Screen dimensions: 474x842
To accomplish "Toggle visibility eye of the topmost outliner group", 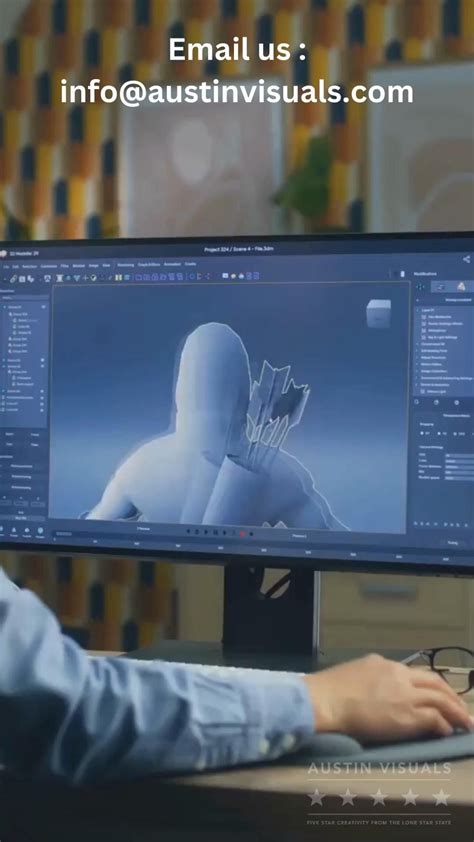I will (x=43, y=307).
